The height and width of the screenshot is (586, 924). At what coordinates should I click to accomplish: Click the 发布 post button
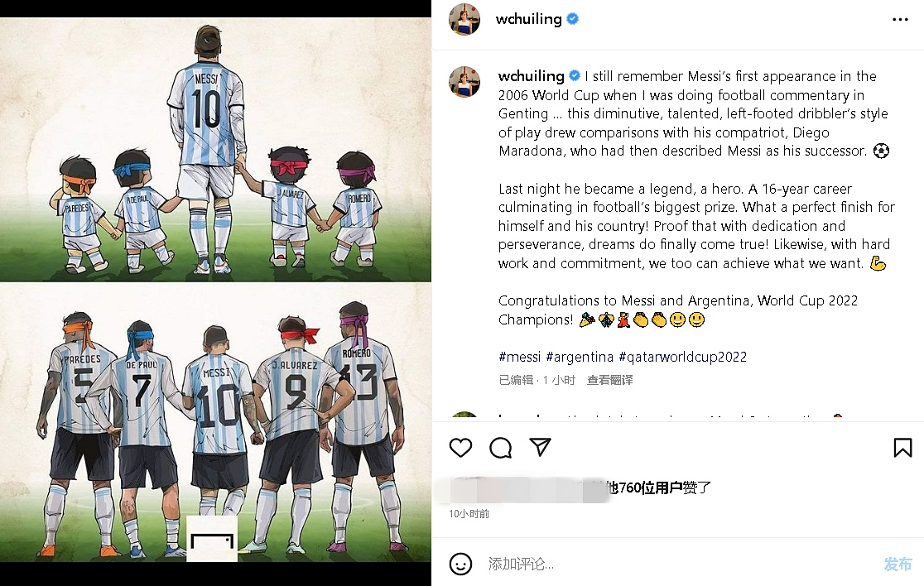click(x=898, y=564)
